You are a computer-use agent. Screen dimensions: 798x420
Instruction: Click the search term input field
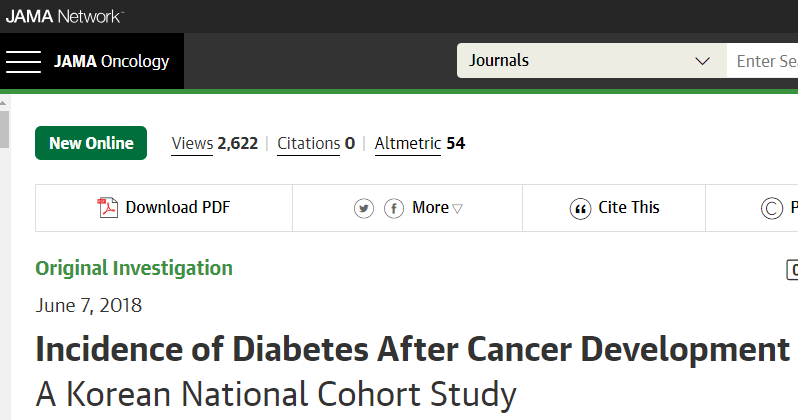[762, 61]
